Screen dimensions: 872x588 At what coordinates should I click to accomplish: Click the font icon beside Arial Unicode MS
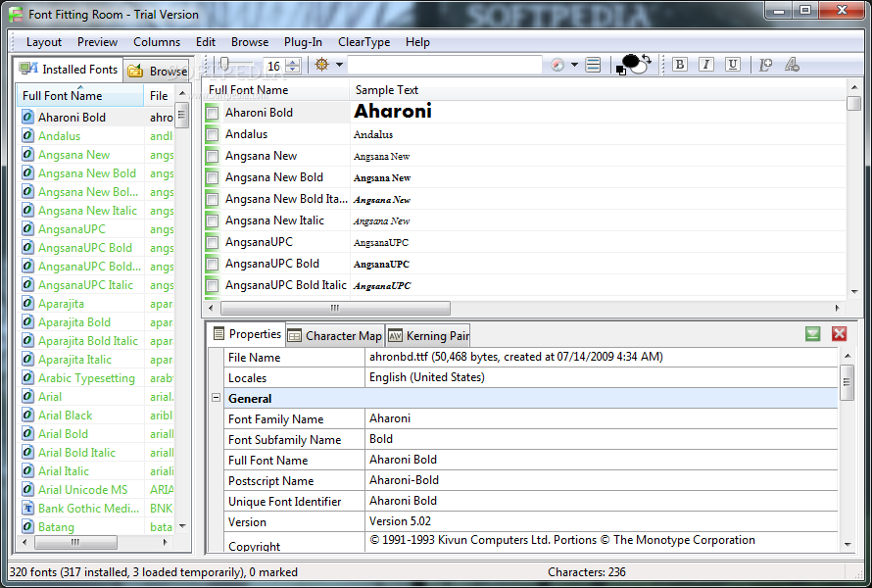(x=27, y=490)
